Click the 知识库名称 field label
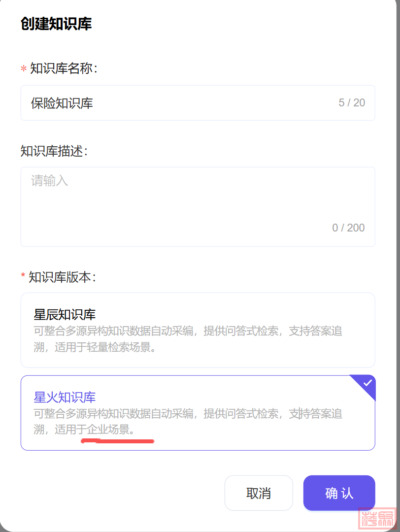The width and height of the screenshot is (400, 532). pos(64,68)
